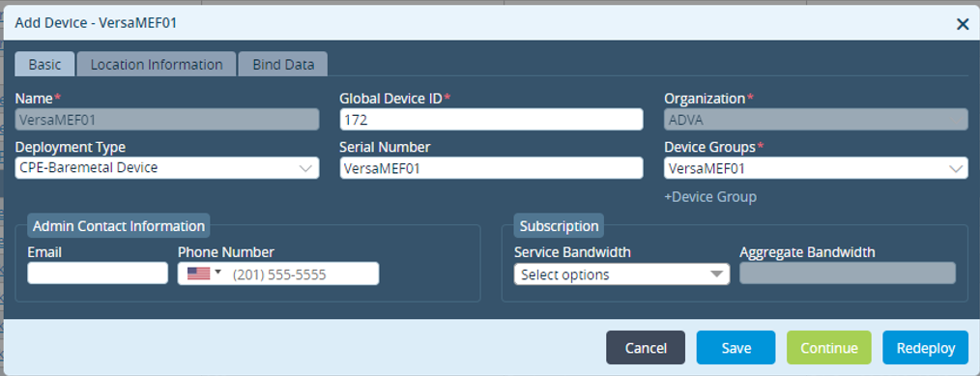Click the green Continue button

pos(829,348)
